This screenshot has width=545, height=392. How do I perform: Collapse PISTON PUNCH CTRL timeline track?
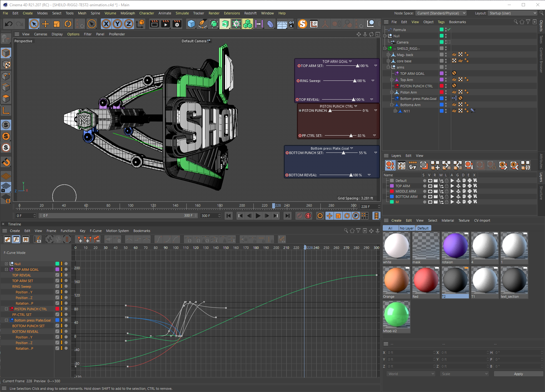tap(6, 309)
